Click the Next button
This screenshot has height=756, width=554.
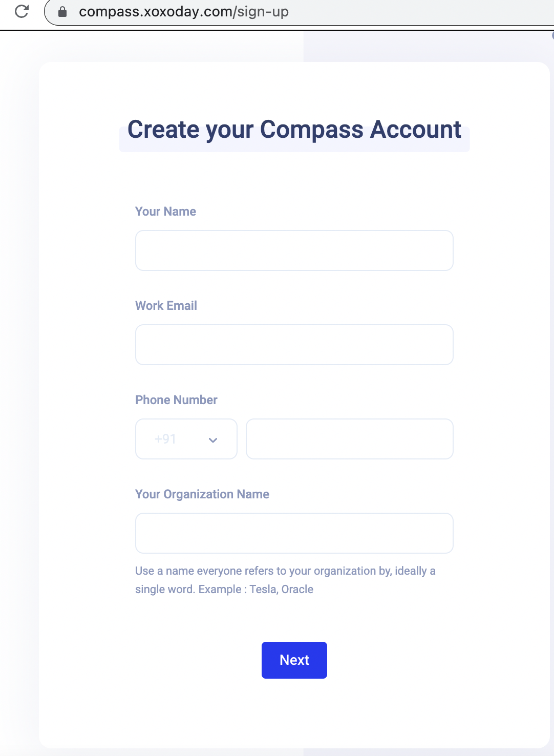tap(294, 660)
